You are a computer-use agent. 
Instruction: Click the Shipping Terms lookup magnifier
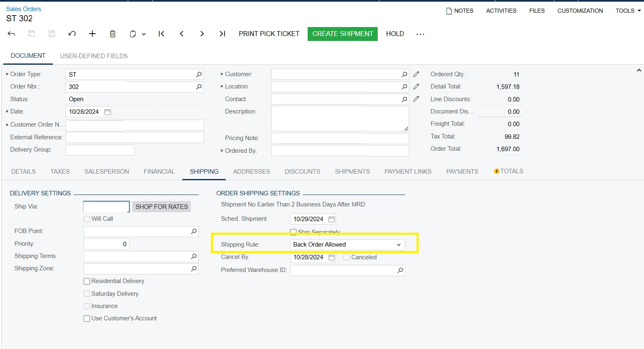(194, 256)
